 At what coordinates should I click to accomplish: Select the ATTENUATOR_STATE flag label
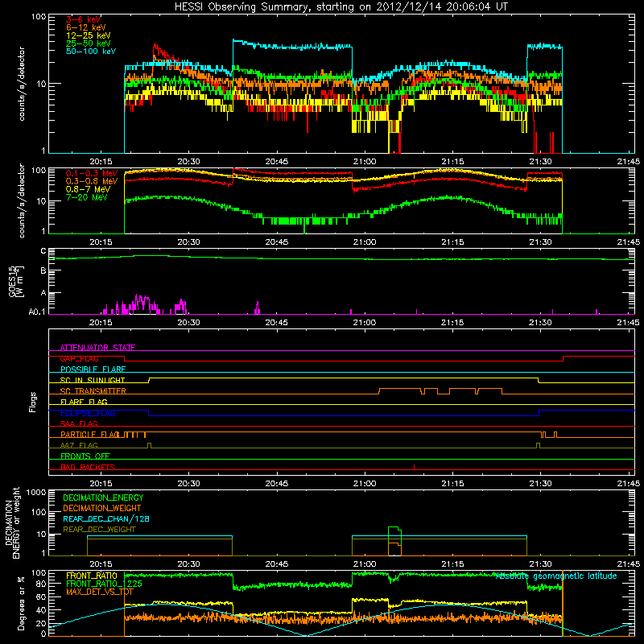pos(97,348)
